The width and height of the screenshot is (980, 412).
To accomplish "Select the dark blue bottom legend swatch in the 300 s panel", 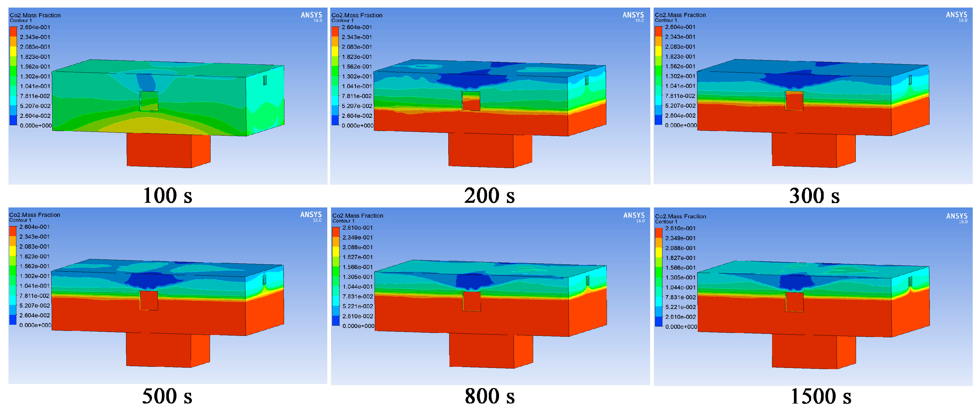I will click(659, 120).
